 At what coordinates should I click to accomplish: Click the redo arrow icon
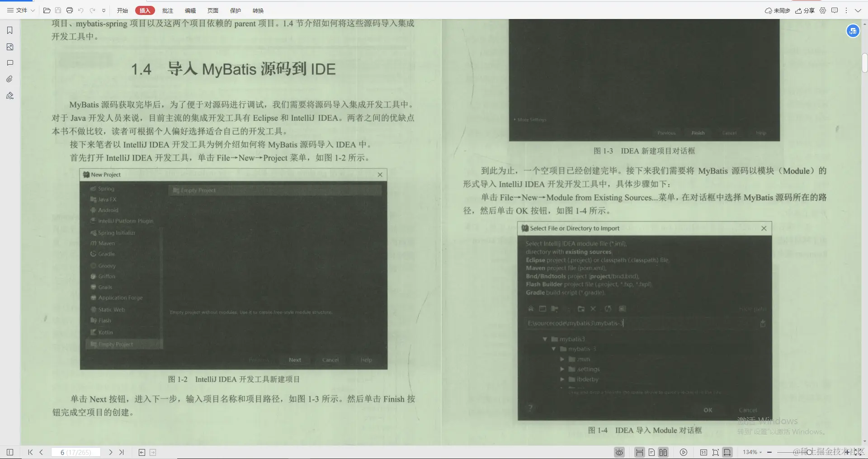point(92,10)
